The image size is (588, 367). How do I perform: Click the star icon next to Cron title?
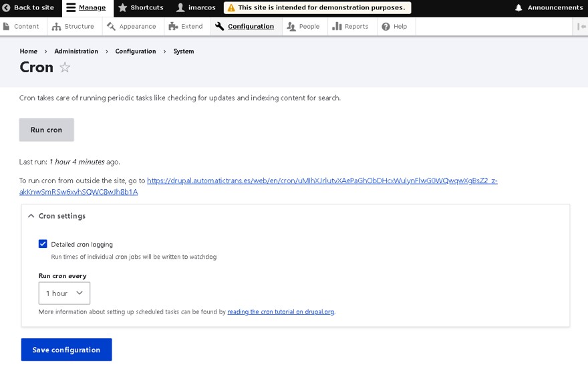tap(65, 68)
